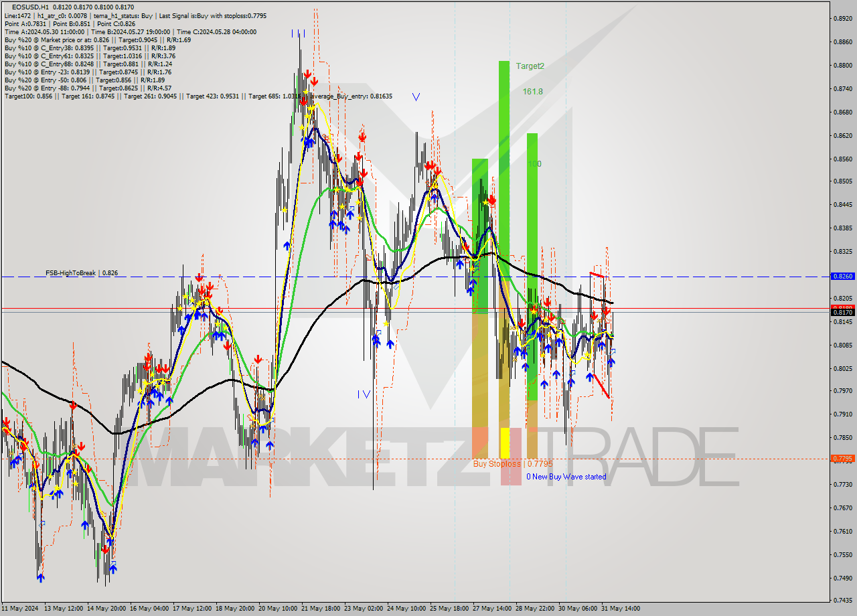Click the 0.8445 price axis label

coord(842,205)
